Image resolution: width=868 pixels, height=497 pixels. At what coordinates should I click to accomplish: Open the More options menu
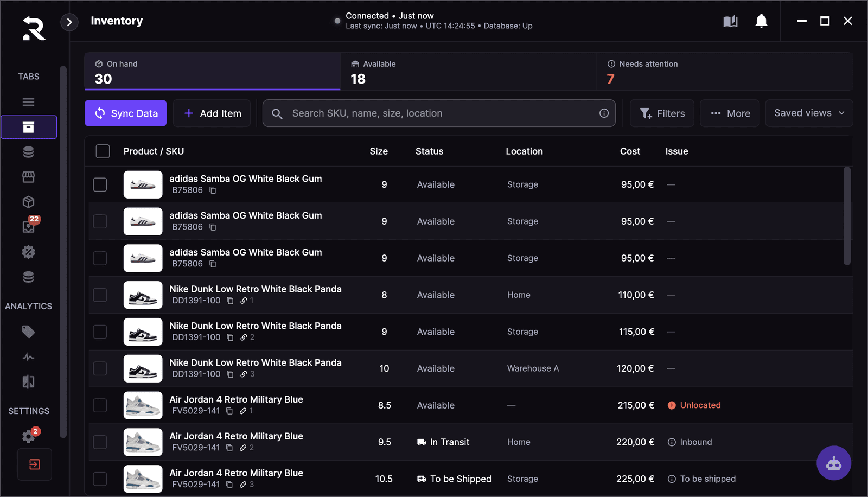pos(730,113)
